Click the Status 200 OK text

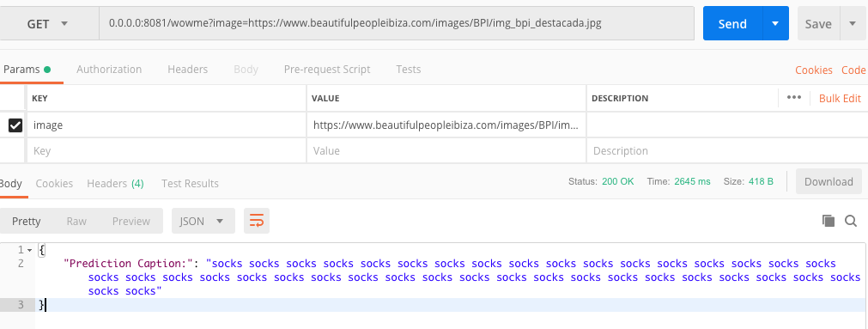[601, 181]
